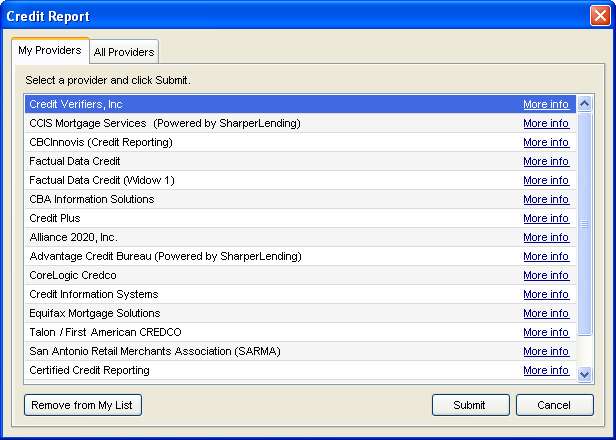
Task: Pick Alliance 2020, Inc. in provider list
Action: 75,237
